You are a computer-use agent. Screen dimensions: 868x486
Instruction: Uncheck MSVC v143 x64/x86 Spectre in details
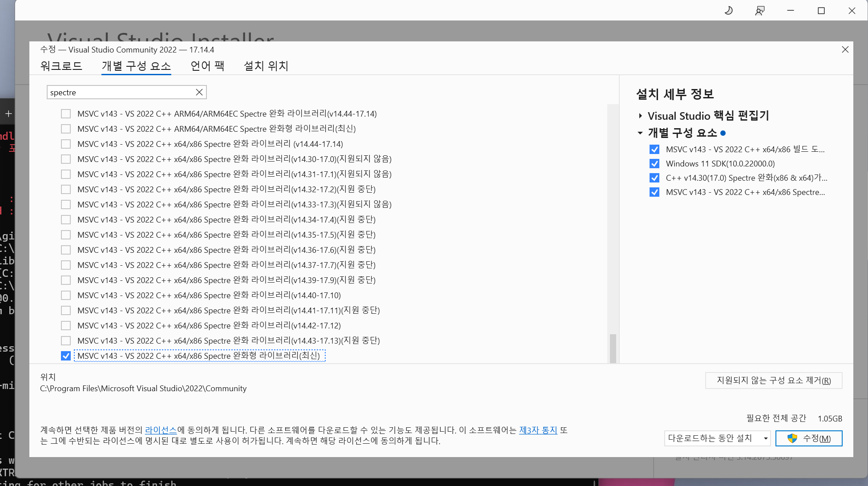point(654,192)
